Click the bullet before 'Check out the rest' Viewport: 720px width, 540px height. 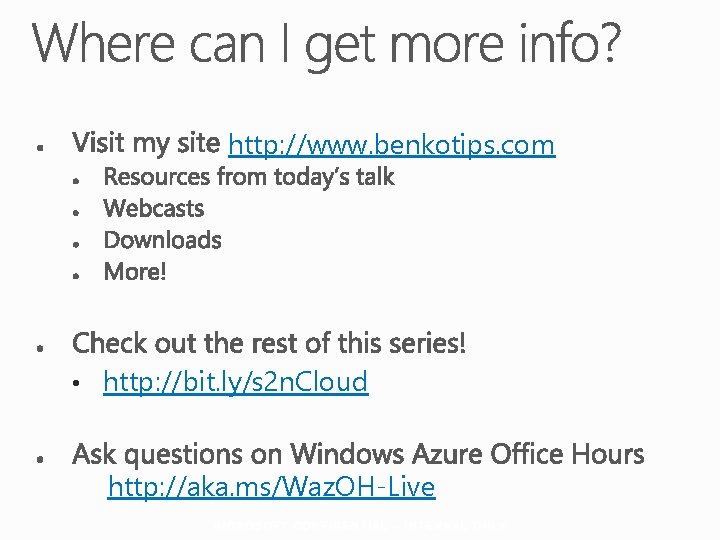point(37,347)
